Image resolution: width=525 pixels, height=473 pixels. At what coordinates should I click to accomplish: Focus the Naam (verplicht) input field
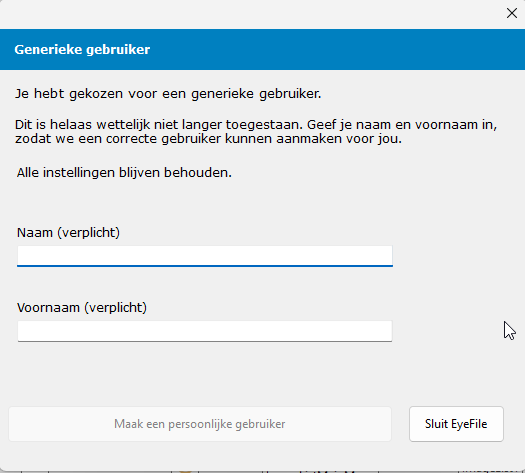point(205,256)
